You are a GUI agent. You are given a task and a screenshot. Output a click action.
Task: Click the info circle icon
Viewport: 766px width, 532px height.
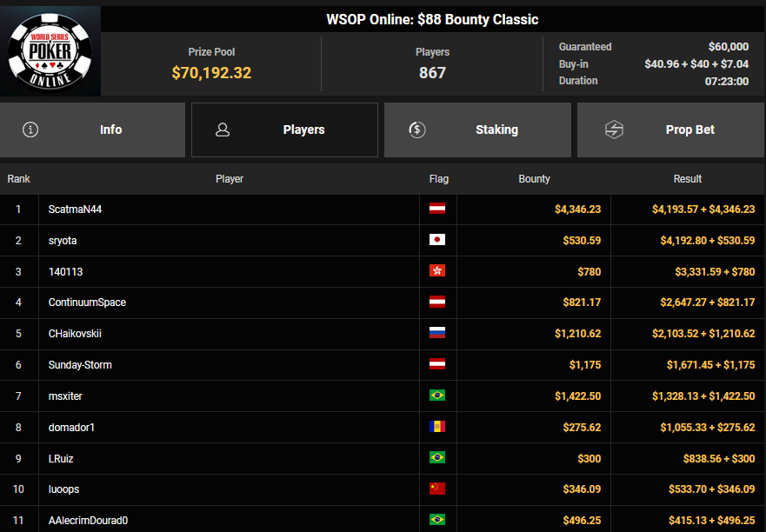(31, 130)
